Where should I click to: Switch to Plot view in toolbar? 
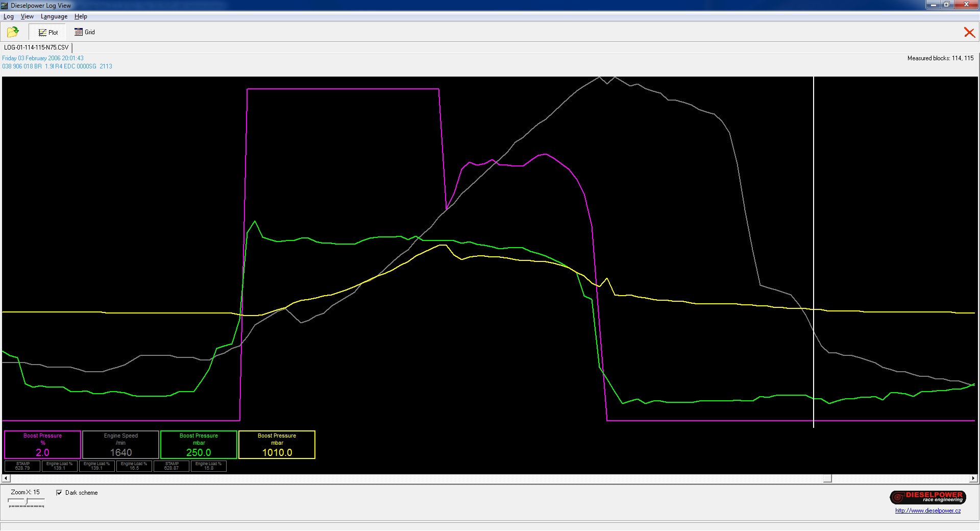[x=48, y=32]
